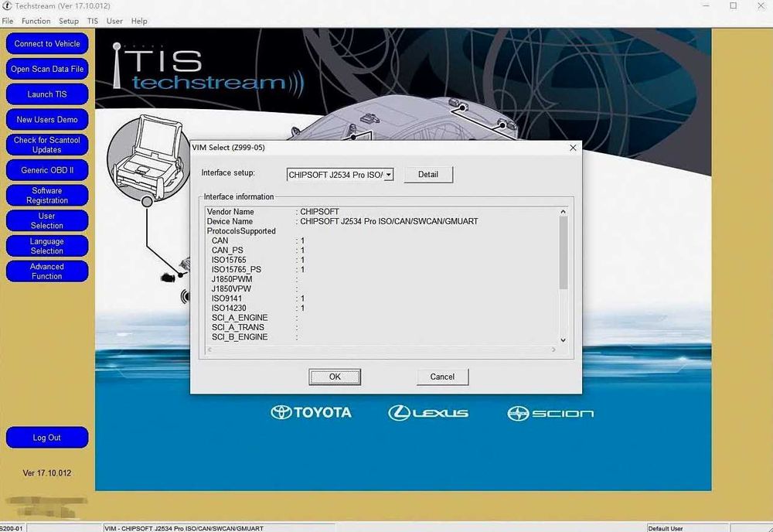This screenshot has width=773, height=532.
Task: Click the horizontal scroll left arrow
Action: point(209,350)
